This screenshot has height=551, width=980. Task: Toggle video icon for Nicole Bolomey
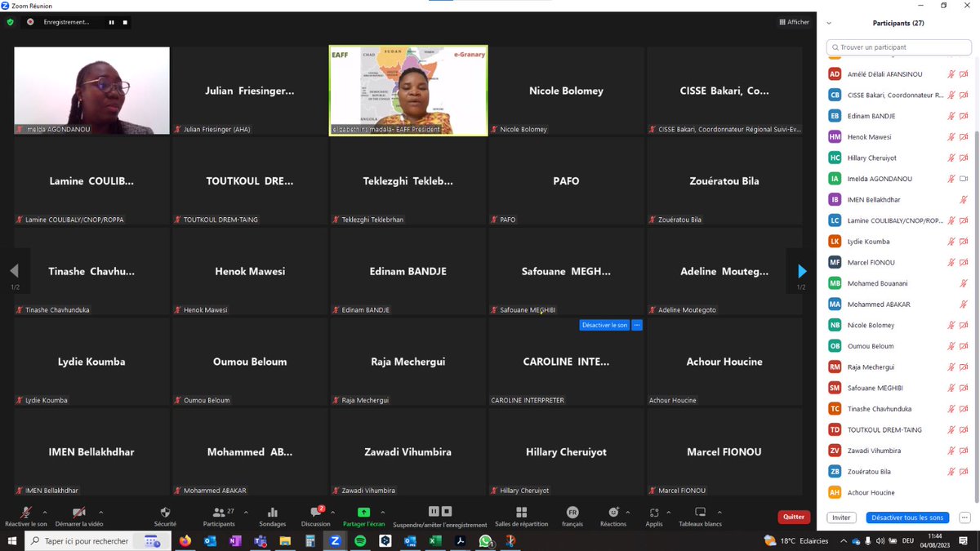(964, 325)
